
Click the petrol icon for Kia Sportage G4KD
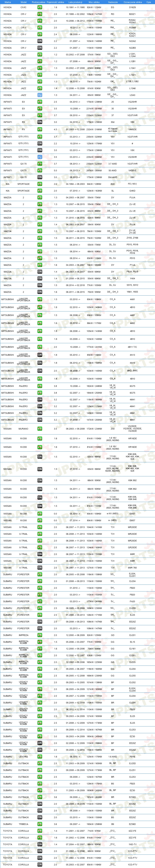coord(40,191)
